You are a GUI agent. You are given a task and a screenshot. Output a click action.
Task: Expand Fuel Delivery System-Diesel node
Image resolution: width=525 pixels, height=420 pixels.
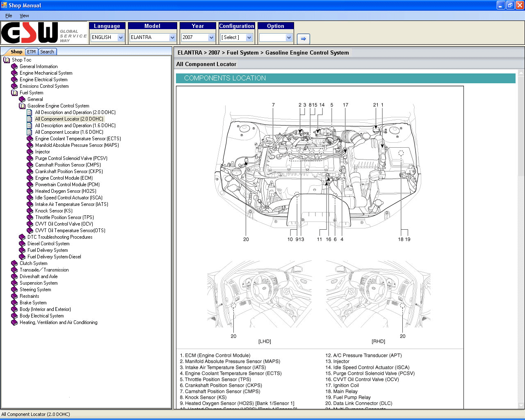pos(54,257)
